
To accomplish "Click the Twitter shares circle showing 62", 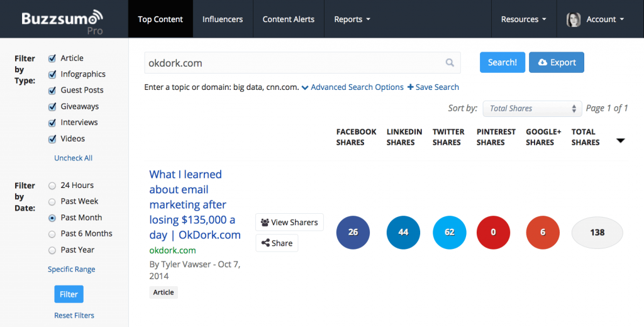I will [449, 232].
